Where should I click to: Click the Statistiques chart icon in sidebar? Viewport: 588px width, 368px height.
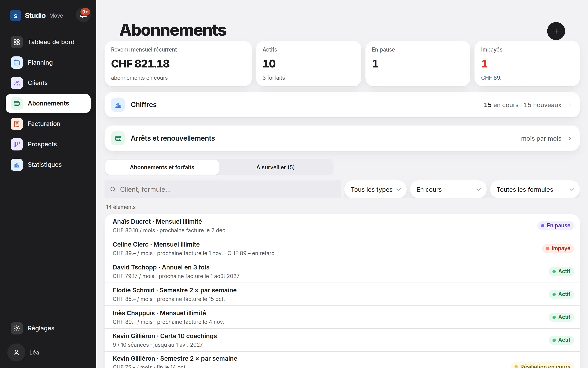click(17, 165)
